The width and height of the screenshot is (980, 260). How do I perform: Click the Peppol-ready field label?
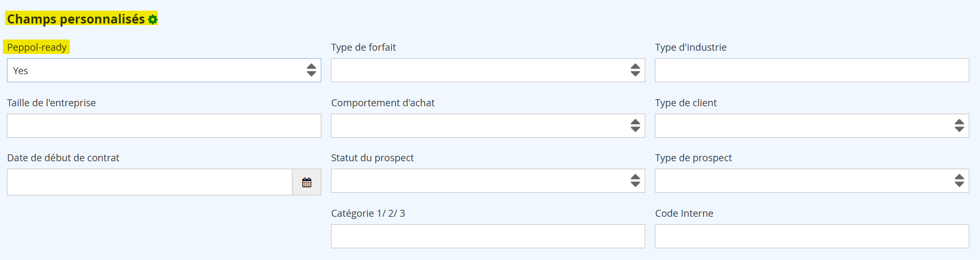pos(37,48)
